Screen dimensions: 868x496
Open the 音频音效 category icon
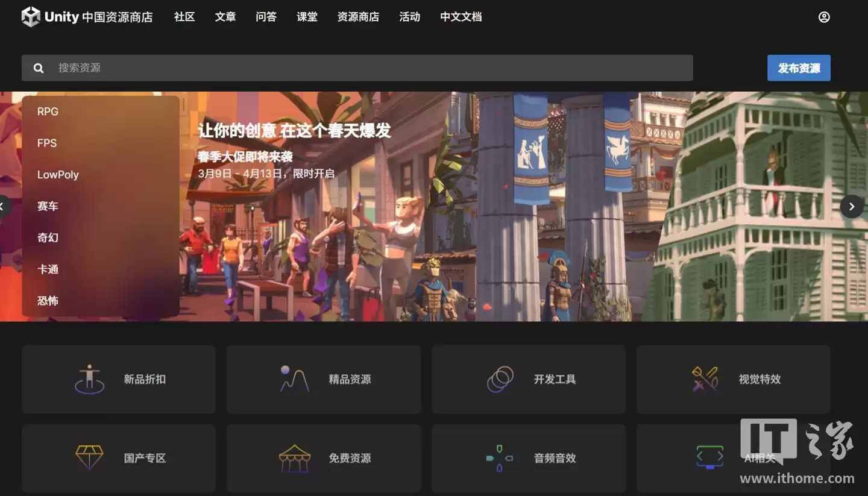pyautogui.click(x=500, y=458)
